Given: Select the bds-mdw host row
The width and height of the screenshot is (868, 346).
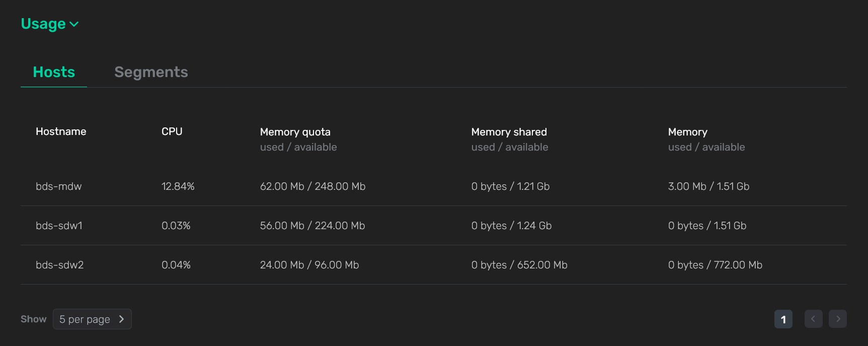Looking at the screenshot, I should (x=201, y=186).
